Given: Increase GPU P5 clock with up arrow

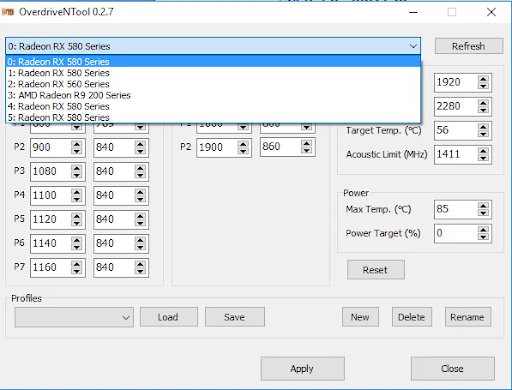Looking at the screenshot, I should [77, 216].
